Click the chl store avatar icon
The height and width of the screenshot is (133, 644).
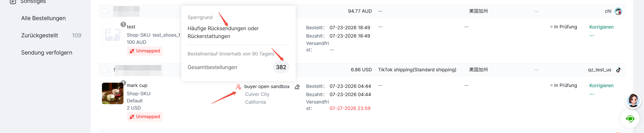pos(618,11)
